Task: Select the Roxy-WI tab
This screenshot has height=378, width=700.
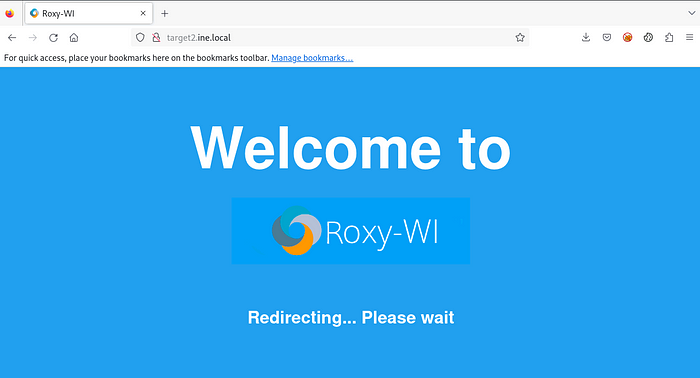Action: (89, 13)
